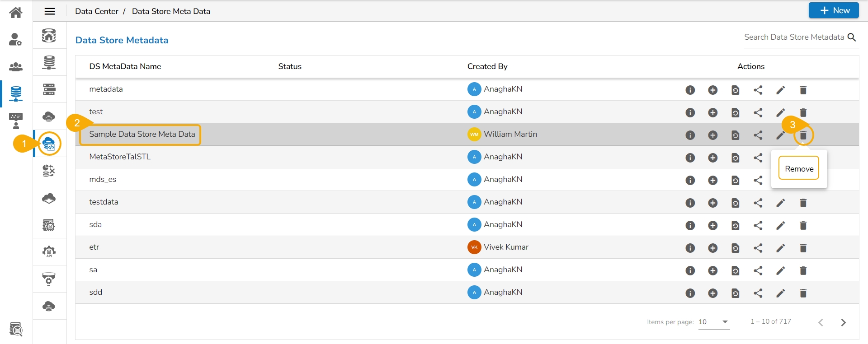The image size is (868, 344).
Task: Click the plus icon for test row
Action: 712,113
